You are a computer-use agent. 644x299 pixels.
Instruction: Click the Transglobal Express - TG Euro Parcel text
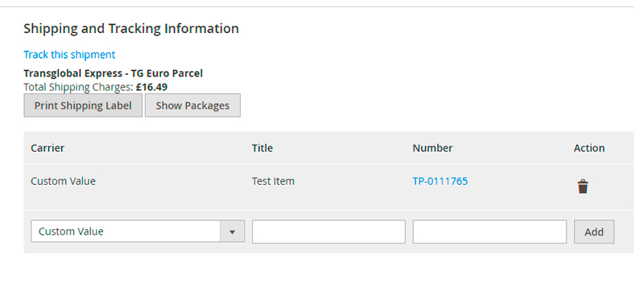114,73
